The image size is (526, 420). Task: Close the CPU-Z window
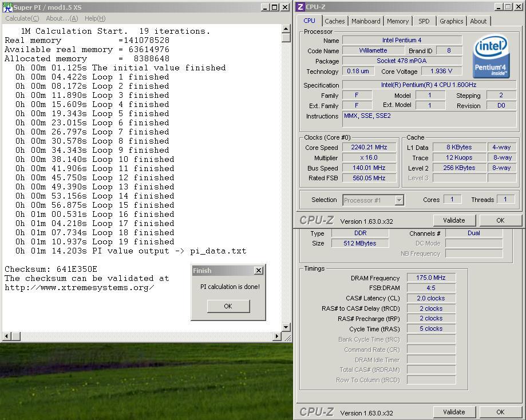point(517,7)
